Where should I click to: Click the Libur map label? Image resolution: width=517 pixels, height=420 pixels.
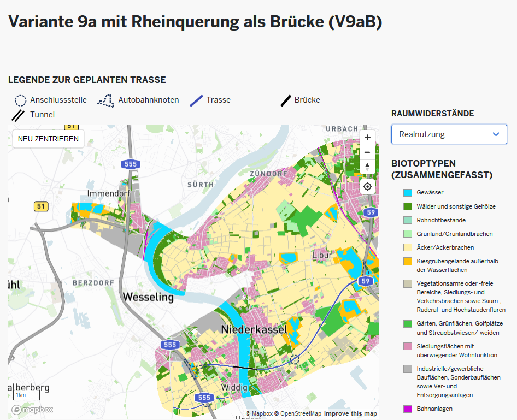tap(322, 255)
